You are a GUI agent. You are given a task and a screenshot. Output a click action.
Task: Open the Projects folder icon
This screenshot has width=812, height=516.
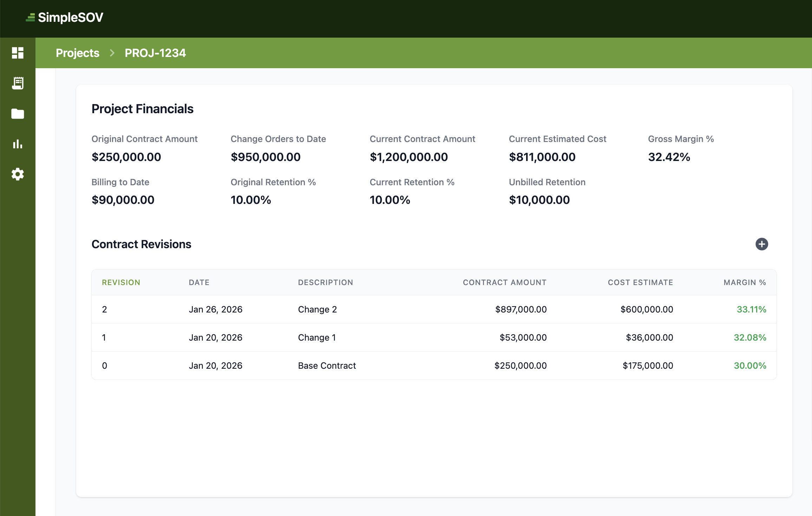(18, 114)
